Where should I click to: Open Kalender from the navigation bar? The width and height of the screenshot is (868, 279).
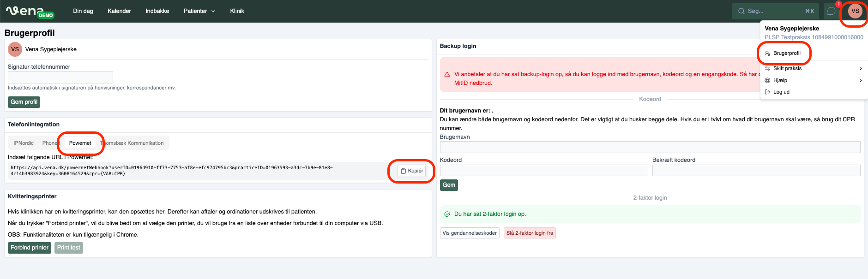tap(119, 11)
